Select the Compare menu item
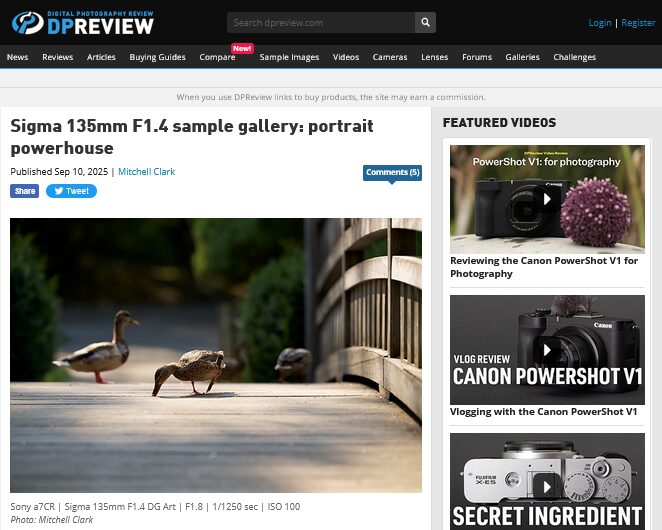Image resolution: width=662 pixels, height=530 pixels. pos(217,57)
